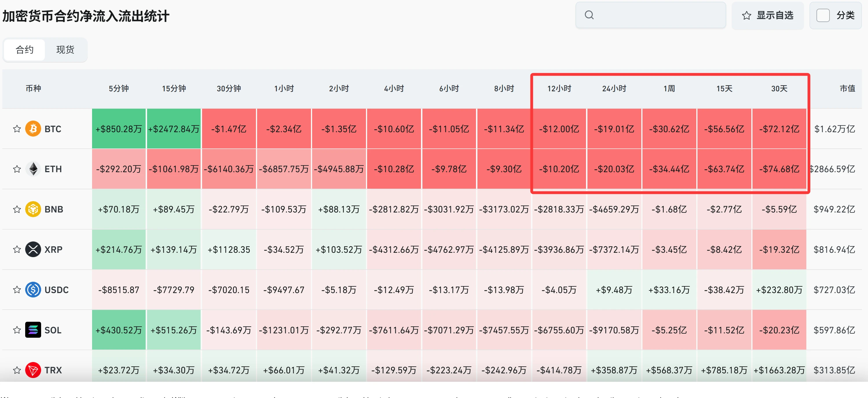
Task: Click the 币种 column header
Action: 33,89
